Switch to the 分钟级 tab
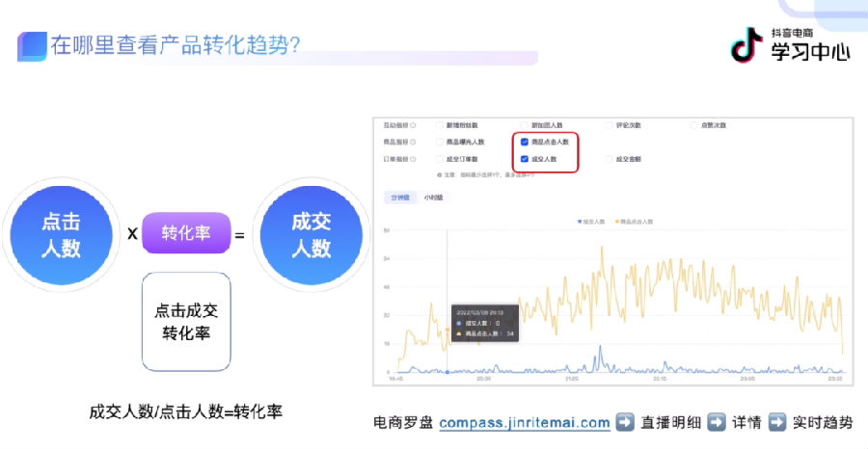 click(398, 198)
